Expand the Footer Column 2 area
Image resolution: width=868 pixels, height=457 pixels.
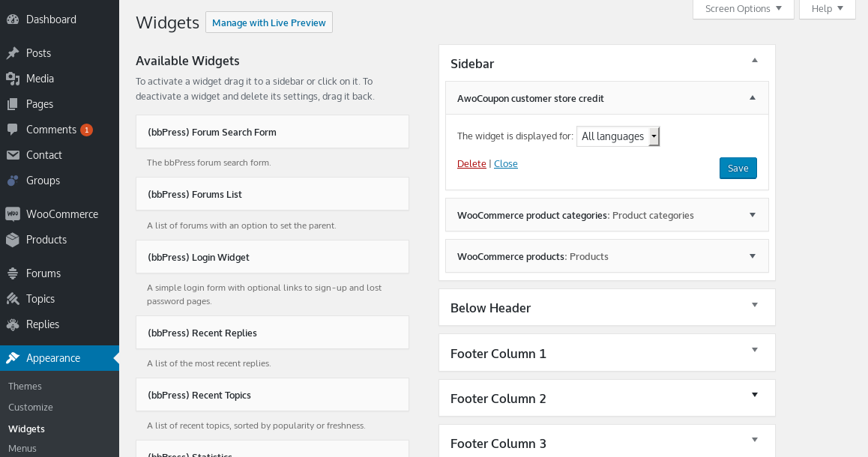[755, 395]
